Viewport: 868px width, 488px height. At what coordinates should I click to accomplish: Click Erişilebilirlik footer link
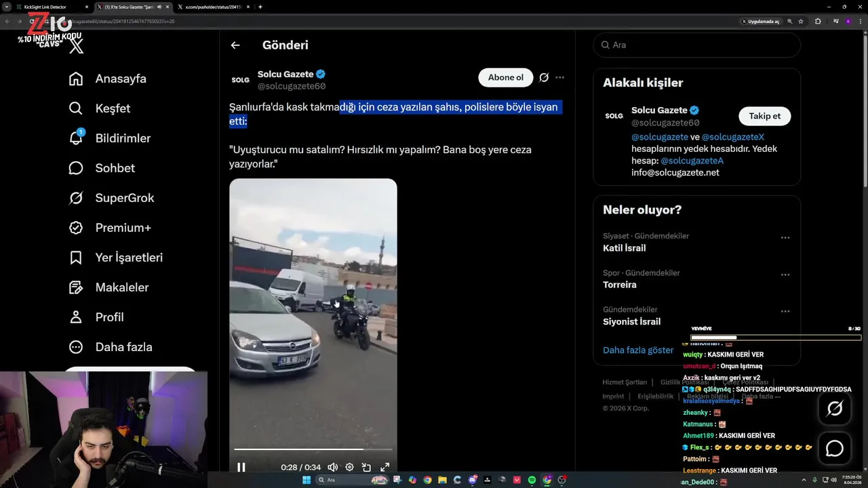(x=655, y=396)
